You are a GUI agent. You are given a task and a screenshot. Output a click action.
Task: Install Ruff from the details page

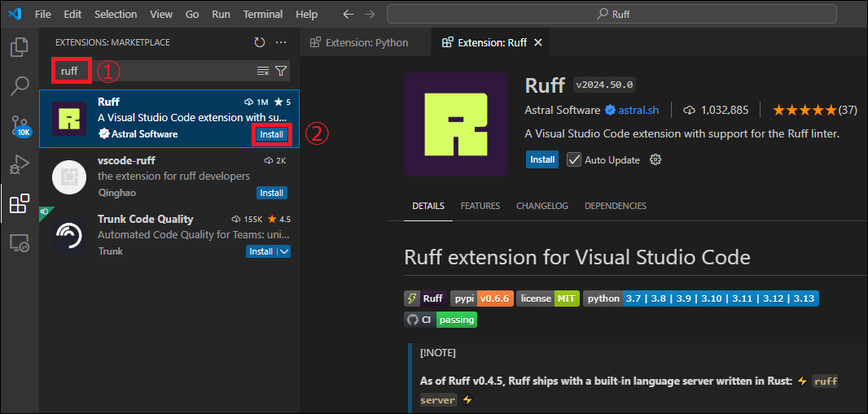tap(542, 159)
